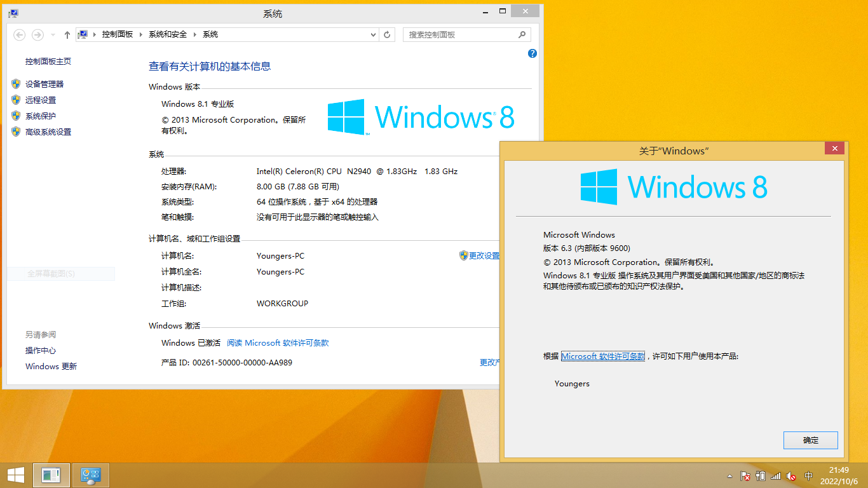Refresh the System control panel page
This screenshot has width=868, height=488.
pos(387,35)
